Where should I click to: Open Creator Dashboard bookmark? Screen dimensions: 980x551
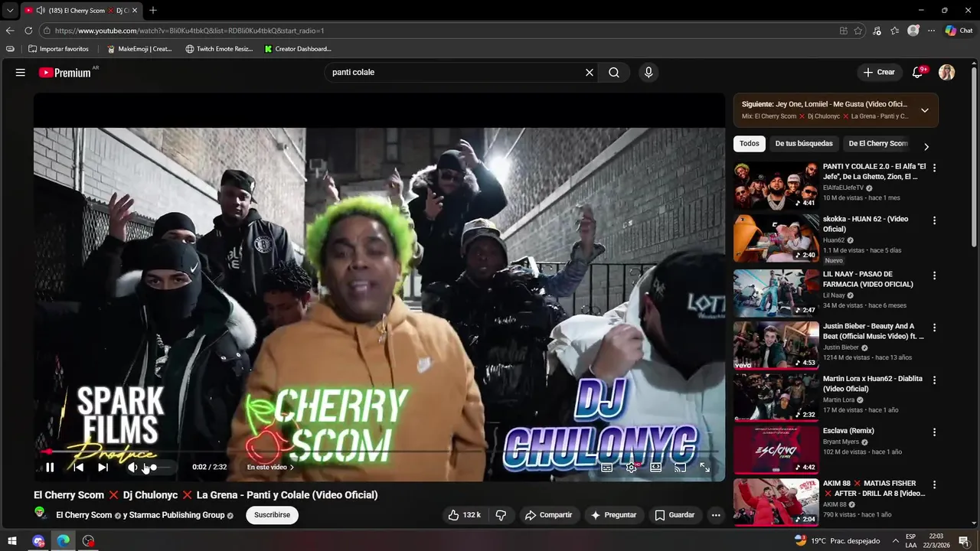coord(298,49)
